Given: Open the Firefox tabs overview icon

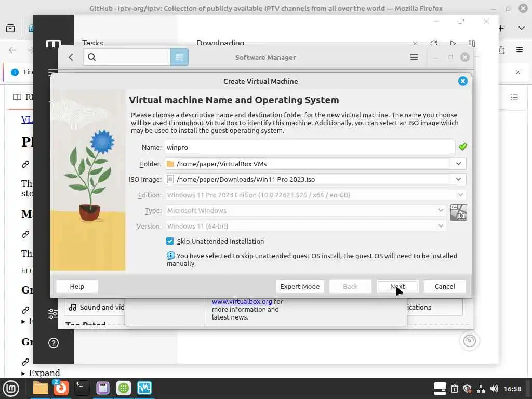Looking at the screenshot, I should coord(10,28).
